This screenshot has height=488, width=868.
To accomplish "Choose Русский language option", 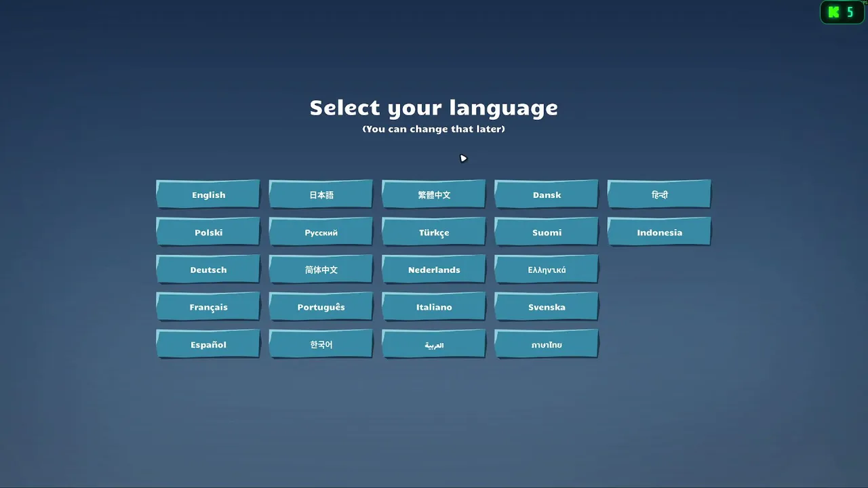I will [321, 232].
